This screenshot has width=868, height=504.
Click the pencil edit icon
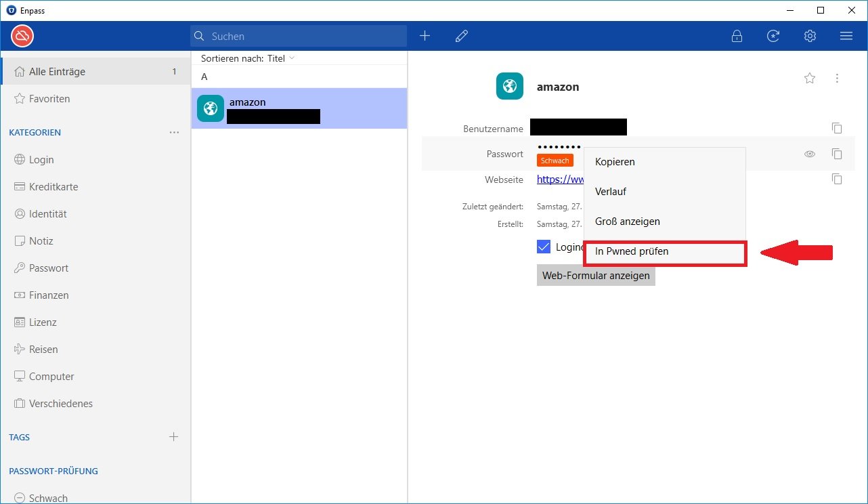462,36
